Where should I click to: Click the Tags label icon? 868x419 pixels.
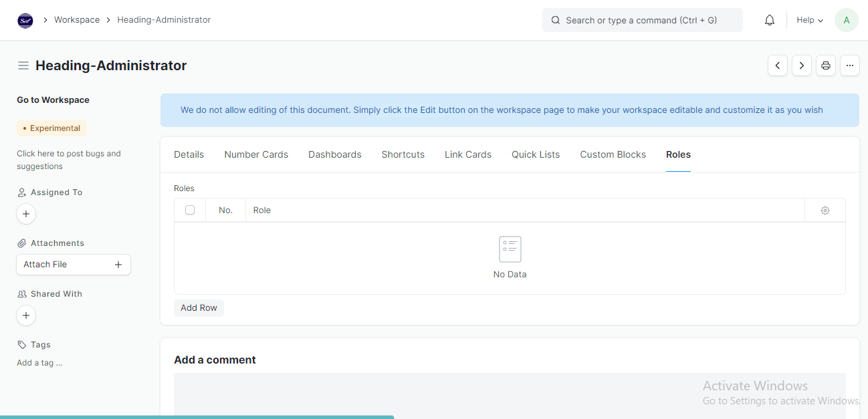[x=22, y=345]
